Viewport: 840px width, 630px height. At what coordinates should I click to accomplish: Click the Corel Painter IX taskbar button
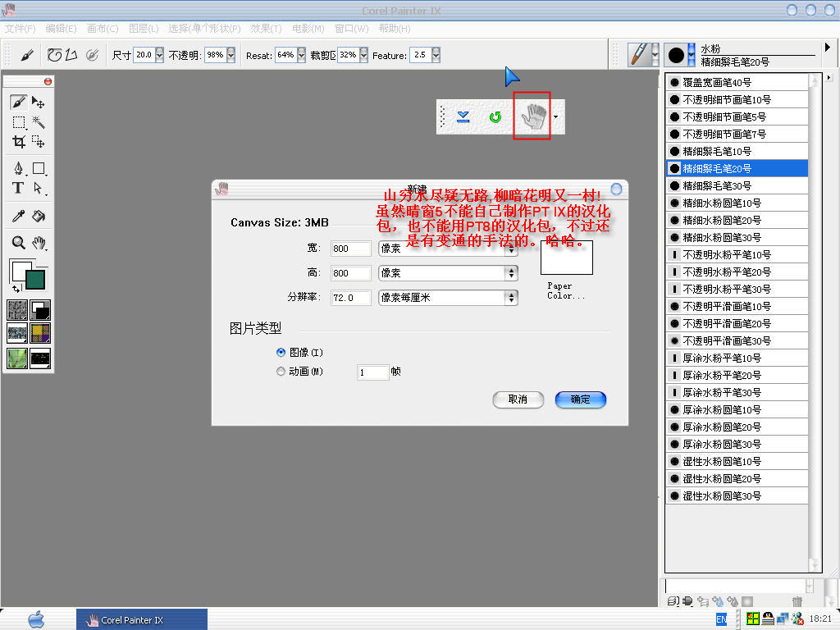click(x=141, y=619)
